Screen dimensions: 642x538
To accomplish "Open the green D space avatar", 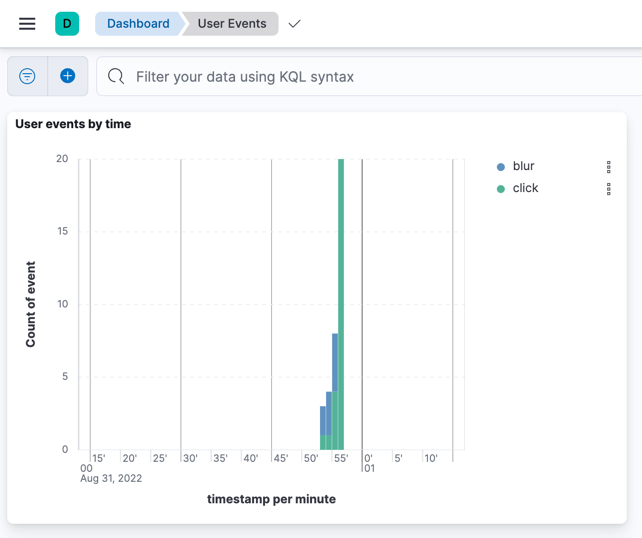I will (67, 24).
